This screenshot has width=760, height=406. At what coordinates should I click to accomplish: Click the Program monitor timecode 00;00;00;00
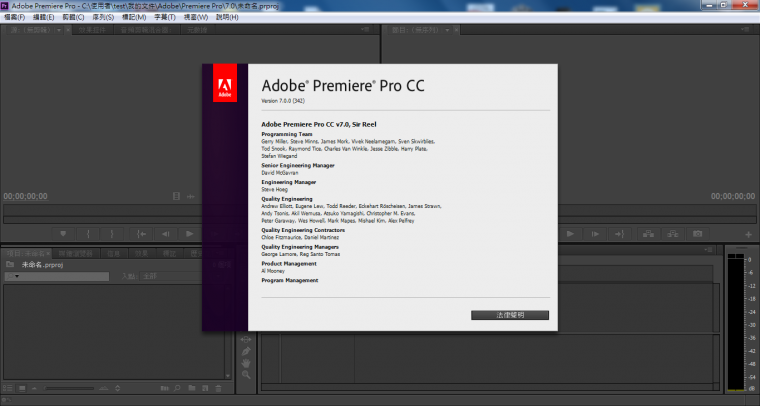pos(732,196)
